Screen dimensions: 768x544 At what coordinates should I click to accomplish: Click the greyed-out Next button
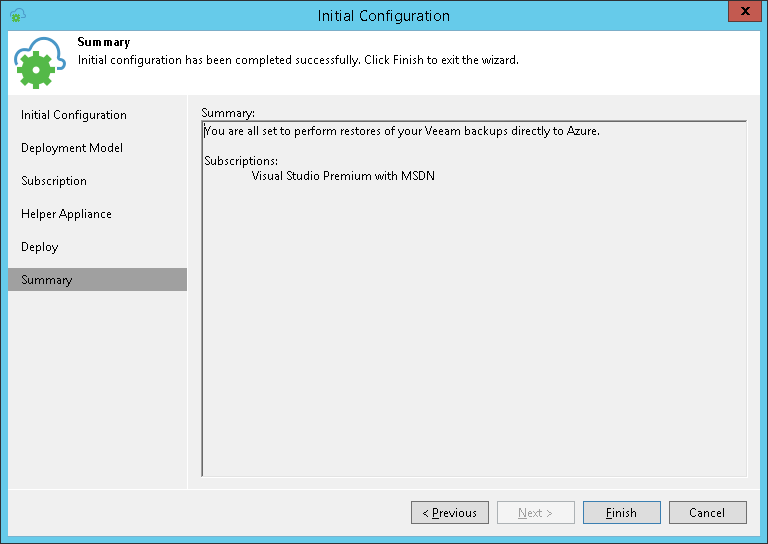click(x=536, y=513)
